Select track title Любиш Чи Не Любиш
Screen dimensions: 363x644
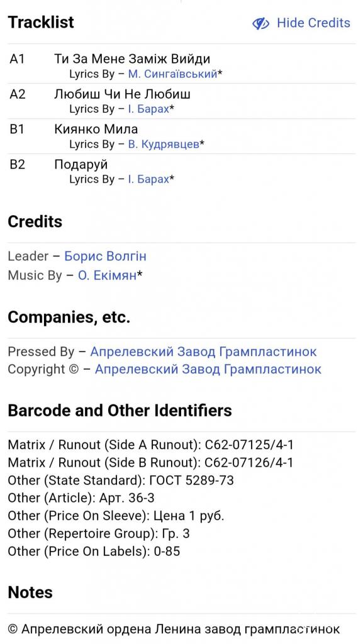pos(123,94)
